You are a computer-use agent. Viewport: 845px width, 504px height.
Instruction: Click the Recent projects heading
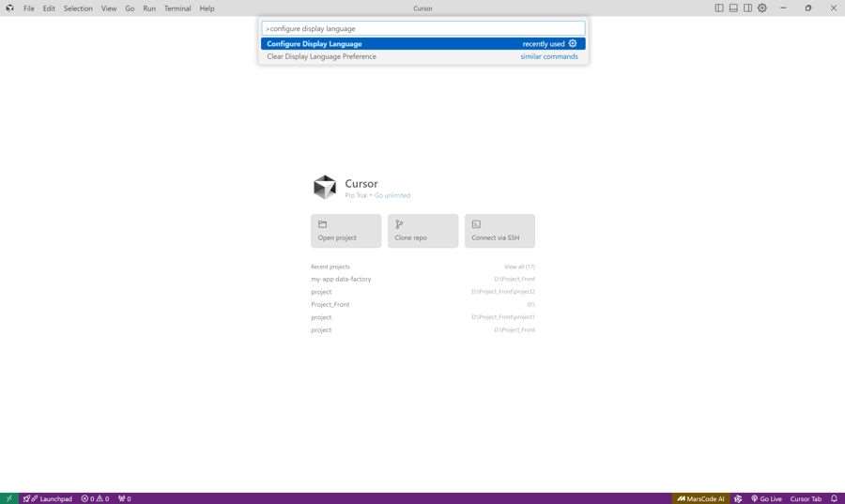point(330,267)
